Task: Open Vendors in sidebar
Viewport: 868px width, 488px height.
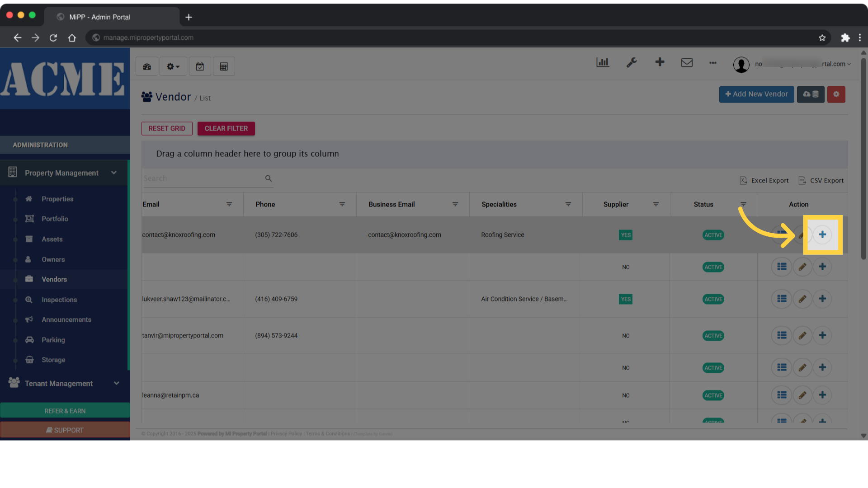Action: coord(54,279)
